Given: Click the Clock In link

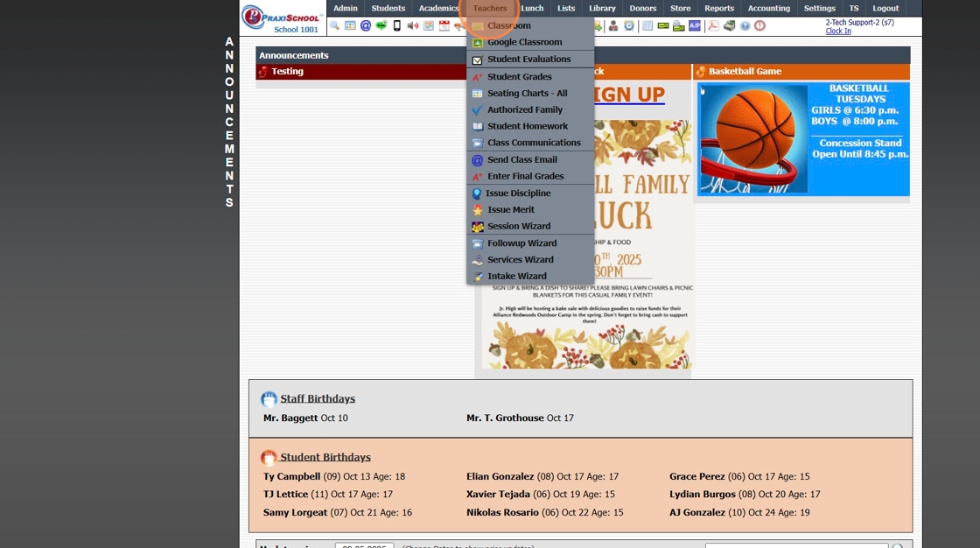Looking at the screenshot, I should click(x=838, y=31).
